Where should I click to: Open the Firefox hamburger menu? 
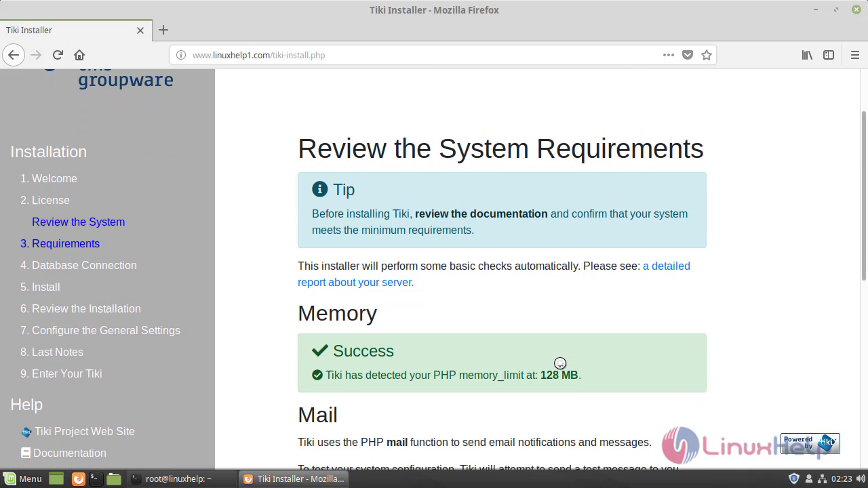(854, 55)
